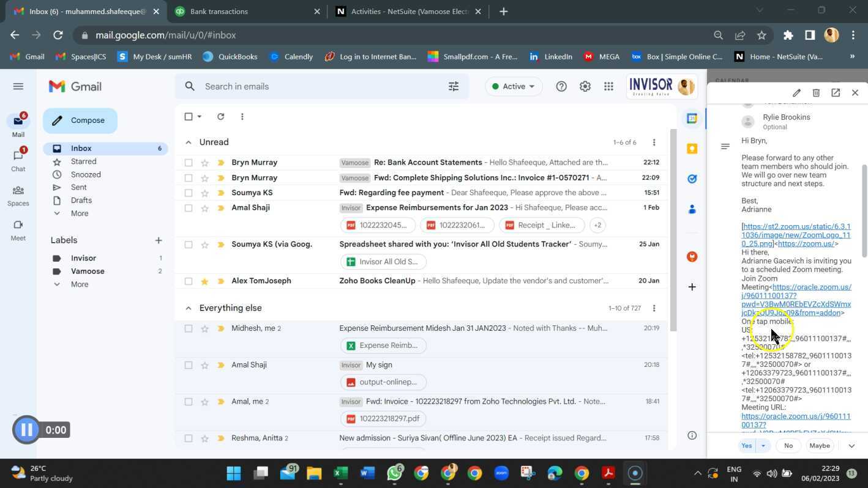
Task: Open Excel from the taskbar
Action: pyautogui.click(x=340, y=473)
